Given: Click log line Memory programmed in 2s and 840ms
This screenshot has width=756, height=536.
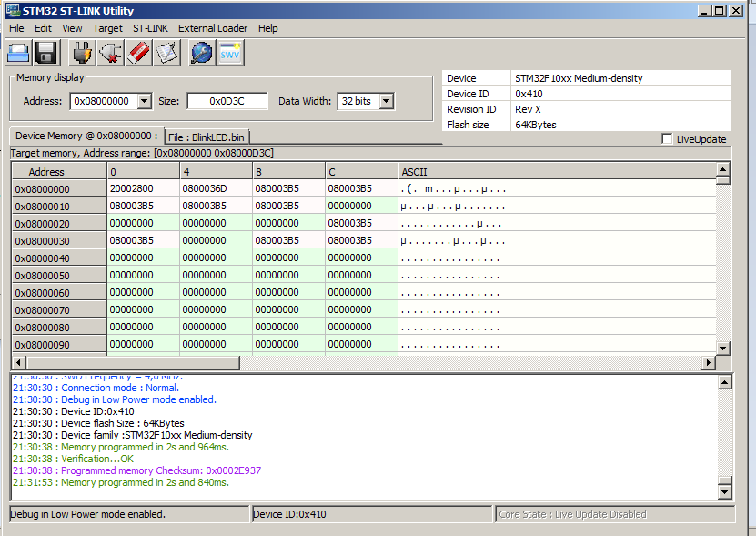Looking at the screenshot, I should pyautogui.click(x=120, y=482).
